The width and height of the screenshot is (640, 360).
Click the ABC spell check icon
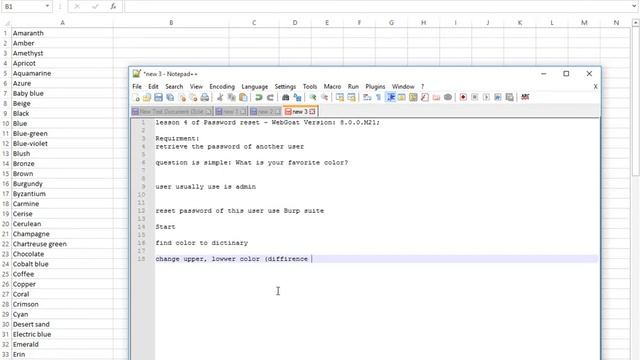point(525,97)
